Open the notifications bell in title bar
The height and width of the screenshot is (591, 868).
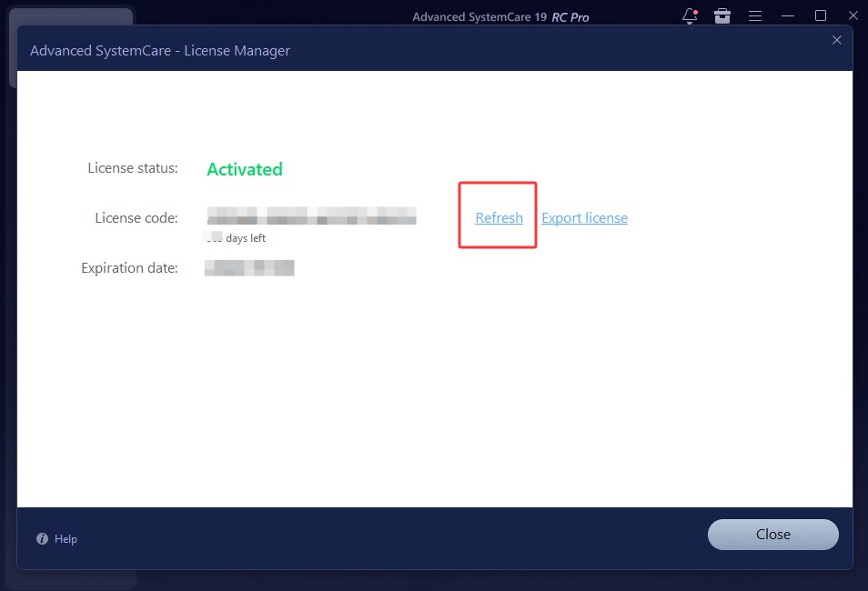click(690, 16)
